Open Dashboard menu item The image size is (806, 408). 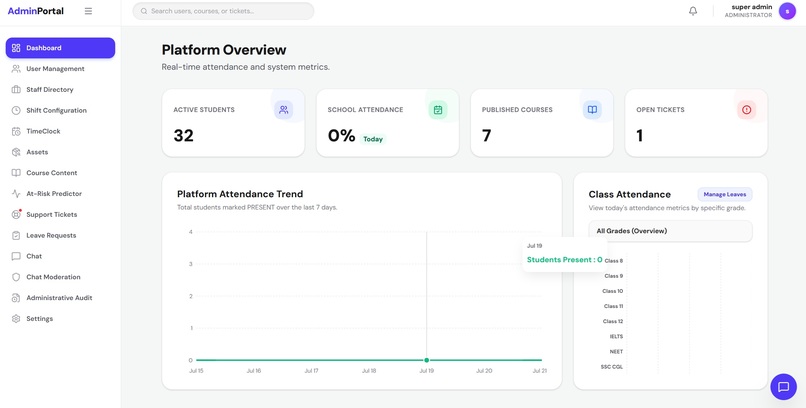(60, 48)
